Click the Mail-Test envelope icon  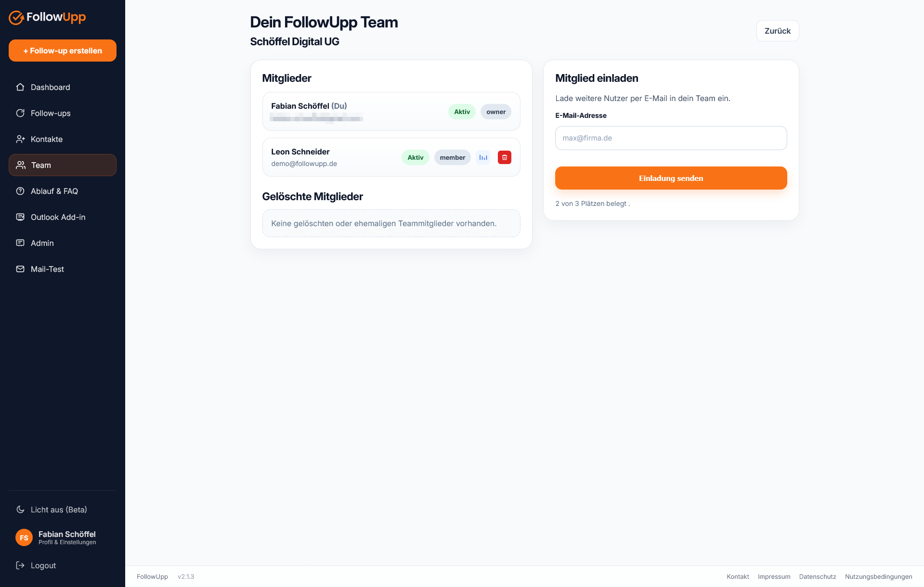(x=20, y=269)
